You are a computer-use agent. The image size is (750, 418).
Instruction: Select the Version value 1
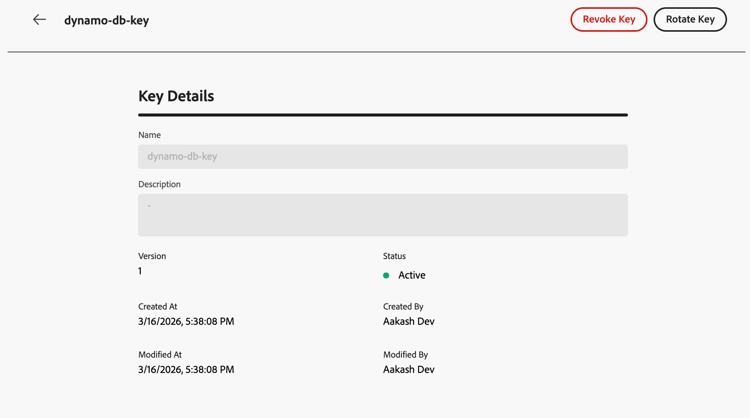pyautogui.click(x=140, y=271)
